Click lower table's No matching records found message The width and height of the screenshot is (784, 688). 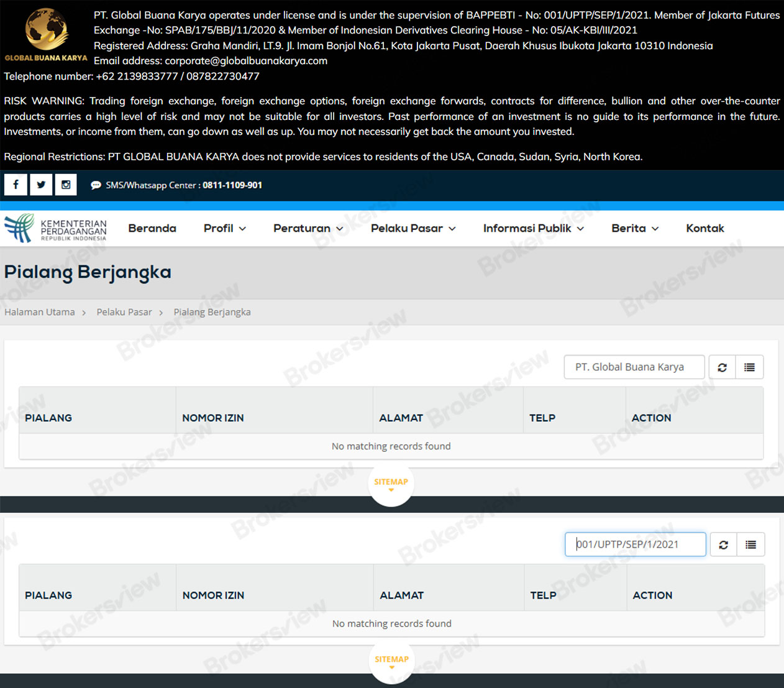(x=392, y=623)
